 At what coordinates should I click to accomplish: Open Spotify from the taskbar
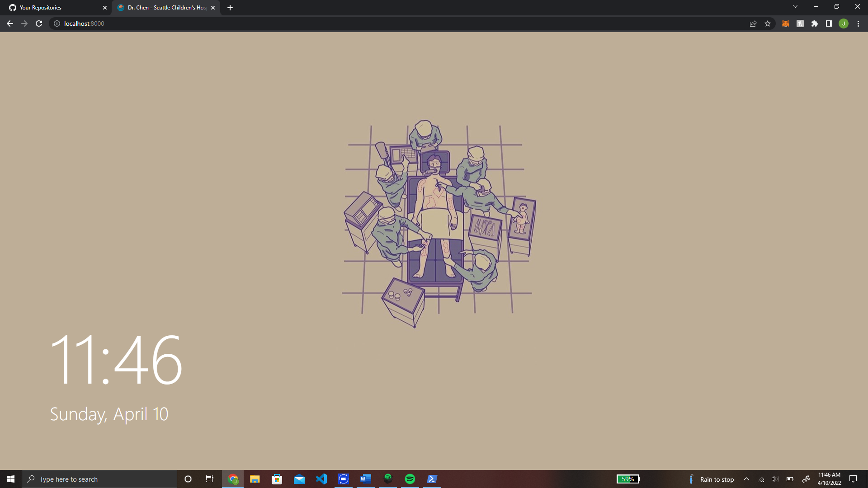(410, 479)
